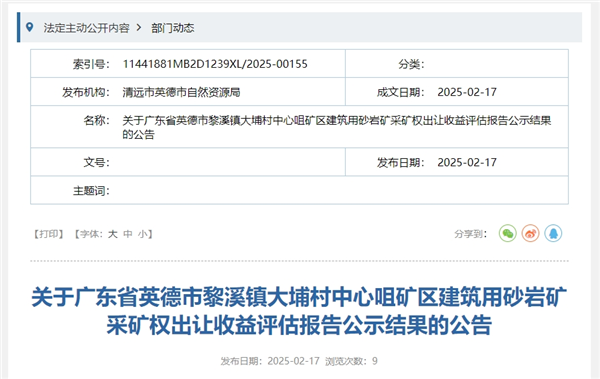Click the 分类 label

411,64
